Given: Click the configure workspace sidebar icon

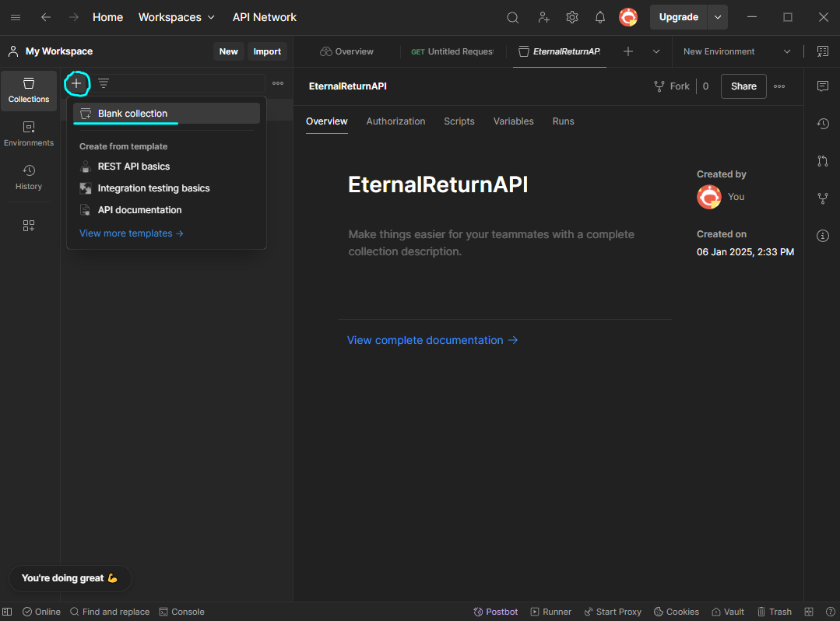Looking at the screenshot, I should coord(29,226).
